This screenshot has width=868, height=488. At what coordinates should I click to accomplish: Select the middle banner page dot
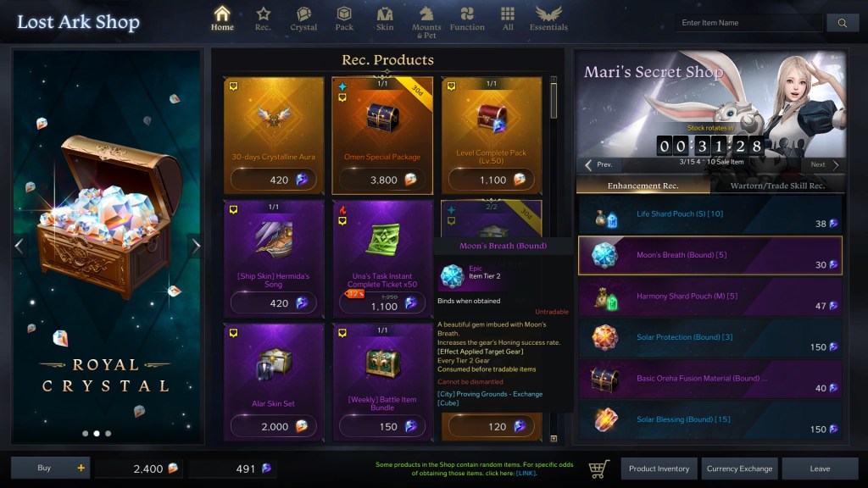pos(97,434)
